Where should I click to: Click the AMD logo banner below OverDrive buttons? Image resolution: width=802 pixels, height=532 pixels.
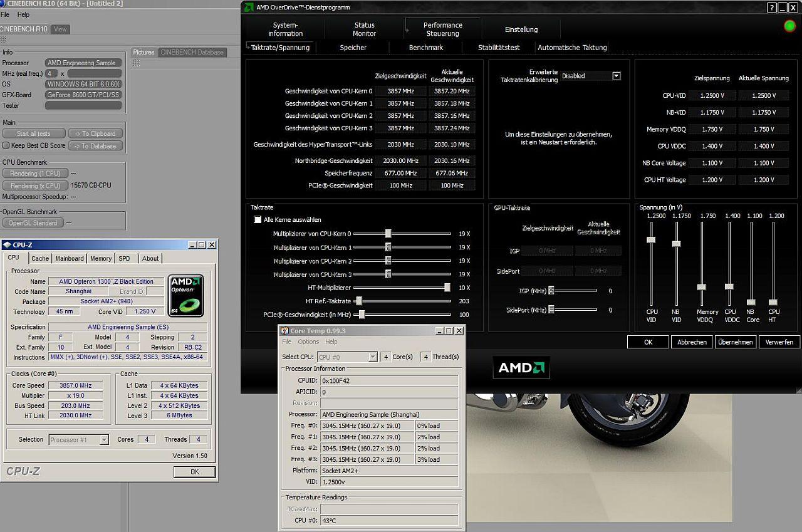521,368
